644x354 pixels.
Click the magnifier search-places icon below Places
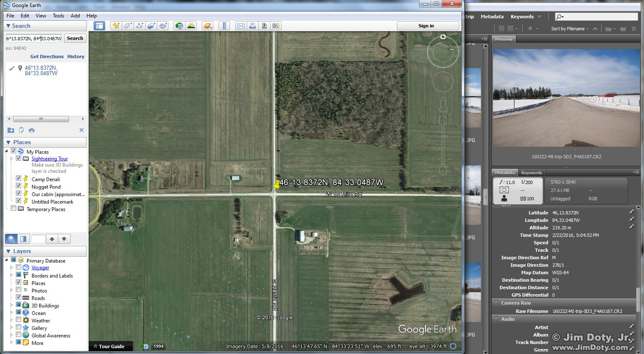(11, 239)
